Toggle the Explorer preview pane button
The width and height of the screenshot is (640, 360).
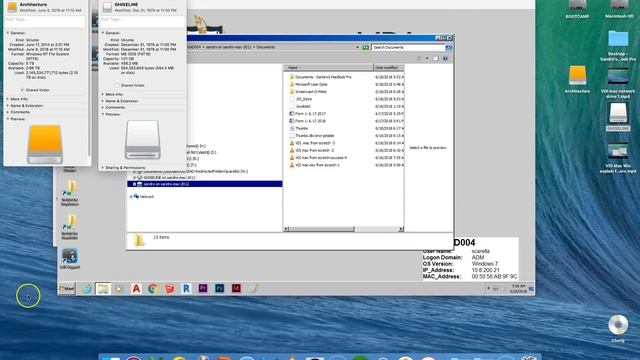pos(436,58)
